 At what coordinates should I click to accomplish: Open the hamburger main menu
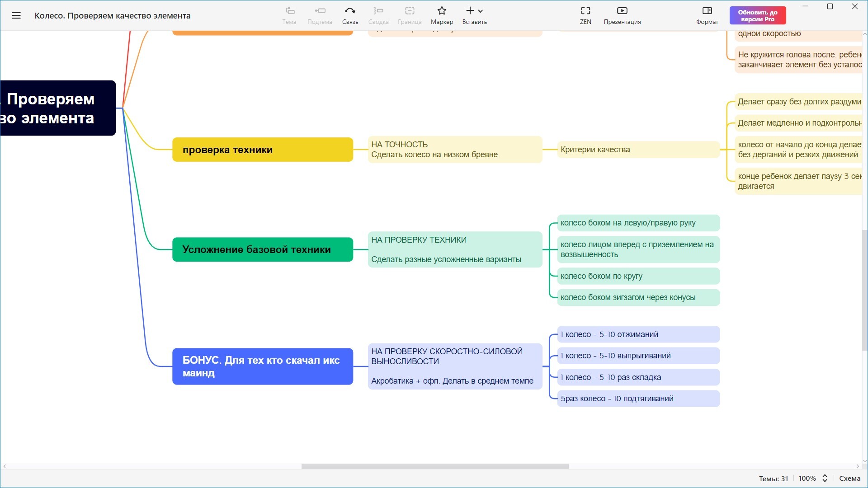tap(16, 15)
